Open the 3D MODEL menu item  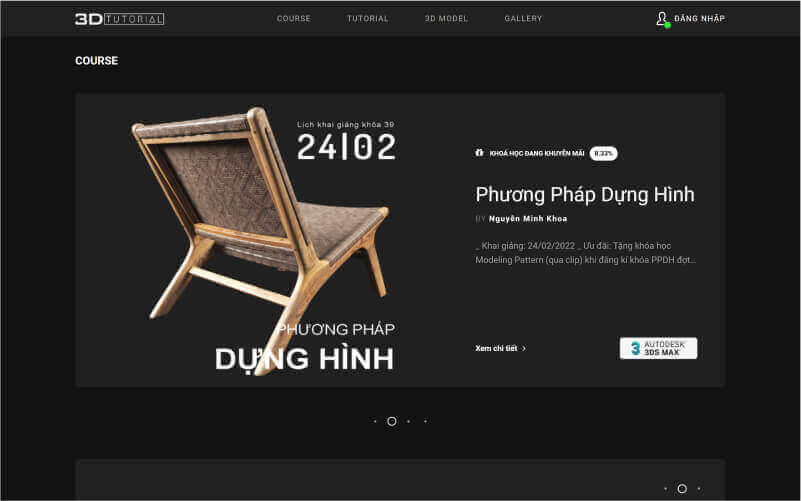[x=446, y=18]
